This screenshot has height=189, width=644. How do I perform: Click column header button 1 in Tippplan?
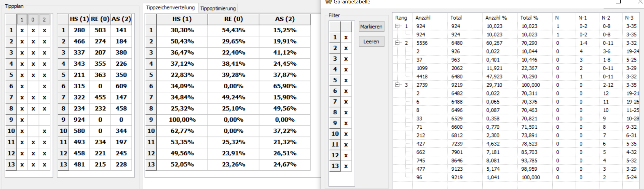pyautogui.click(x=22, y=20)
